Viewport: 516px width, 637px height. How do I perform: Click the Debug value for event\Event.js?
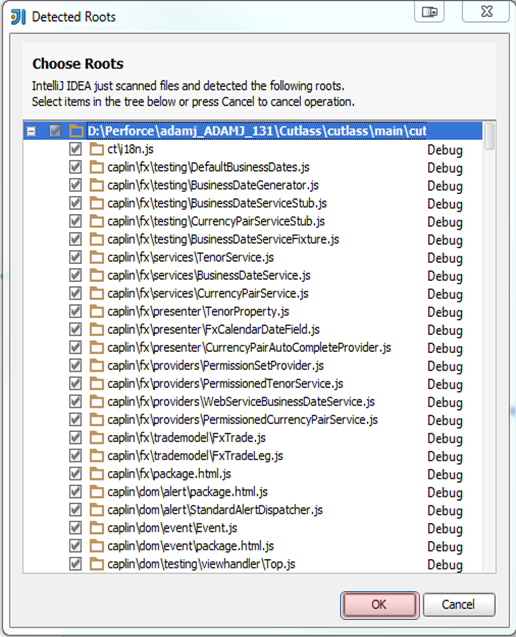pyautogui.click(x=445, y=529)
